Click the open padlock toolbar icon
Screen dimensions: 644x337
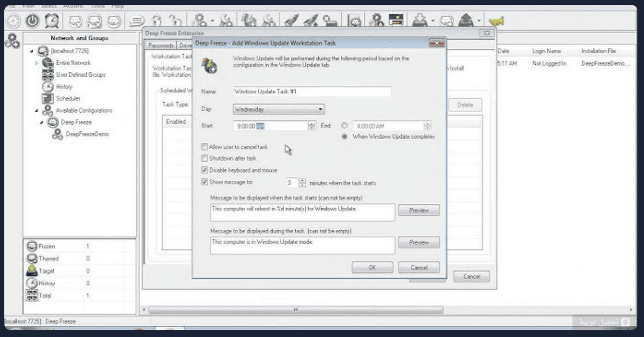[175, 21]
